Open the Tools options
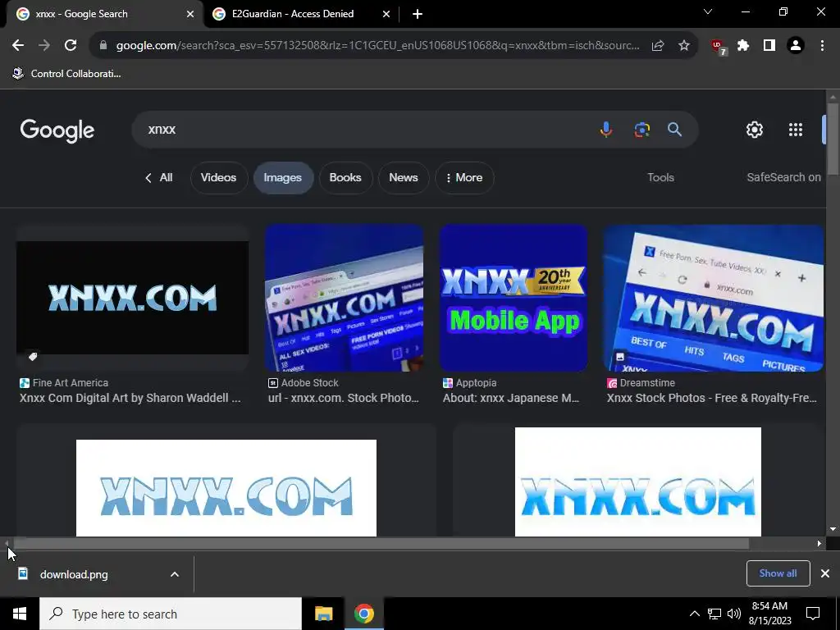Screen dimensions: 840x630 660,177
